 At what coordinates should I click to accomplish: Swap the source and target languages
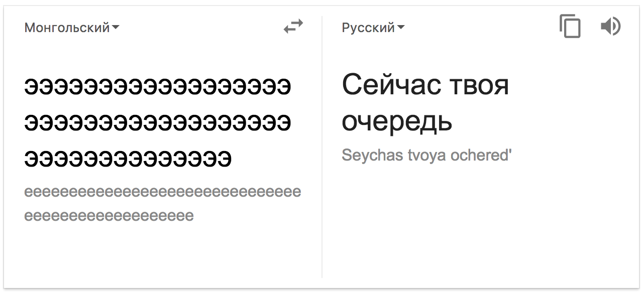tap(293, 27)
